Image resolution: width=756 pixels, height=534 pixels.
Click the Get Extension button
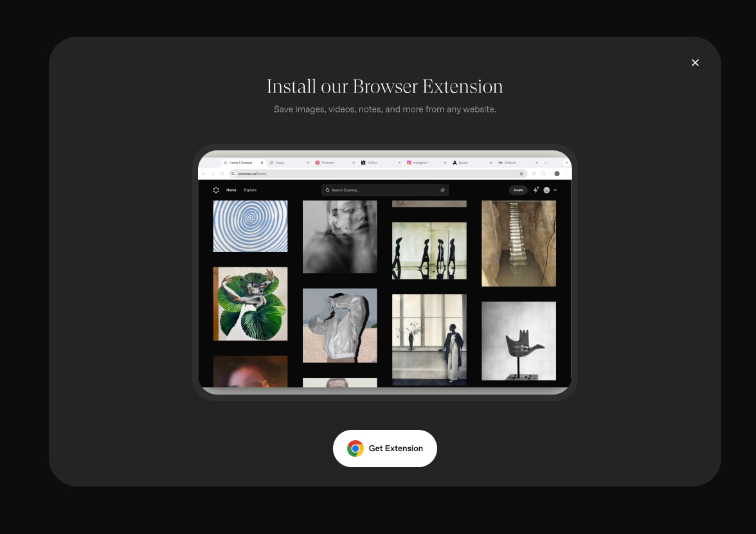click(x=384, y=449)
